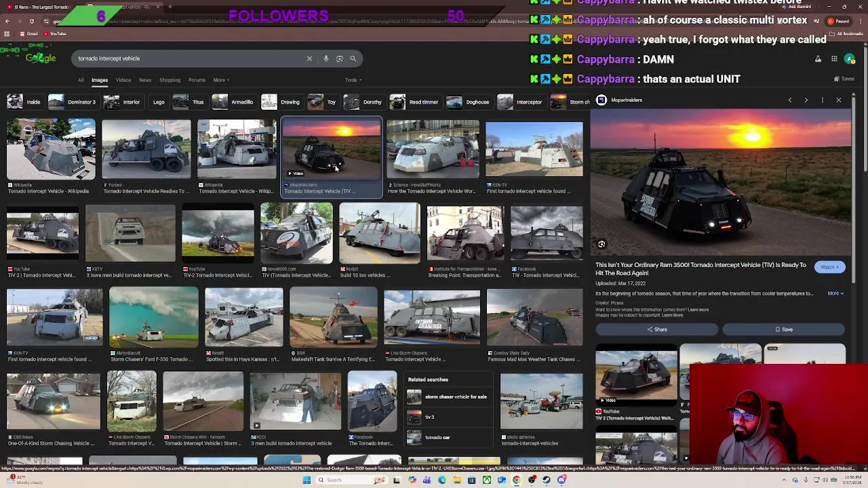Screen dimensions: 868x488
Task: Filter images by Drawing chip
Action: click(x=282, y=102)
